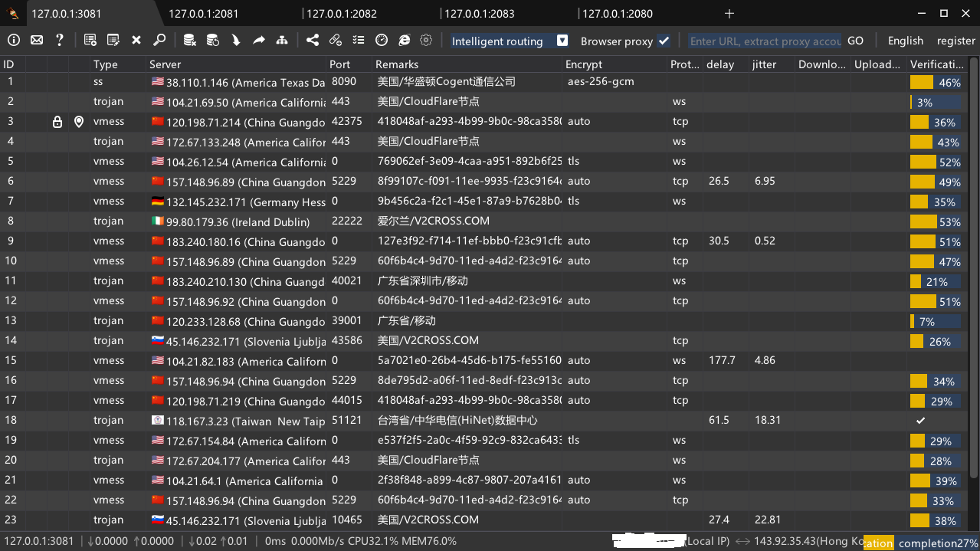Click the app logo in the title bar

pos(13,13)
